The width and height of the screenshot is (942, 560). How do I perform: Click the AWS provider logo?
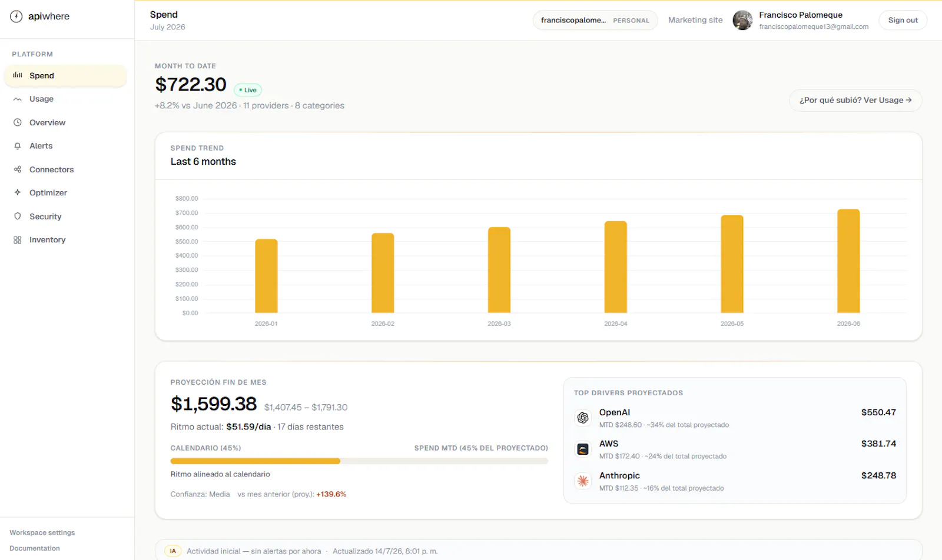(583, 449)
